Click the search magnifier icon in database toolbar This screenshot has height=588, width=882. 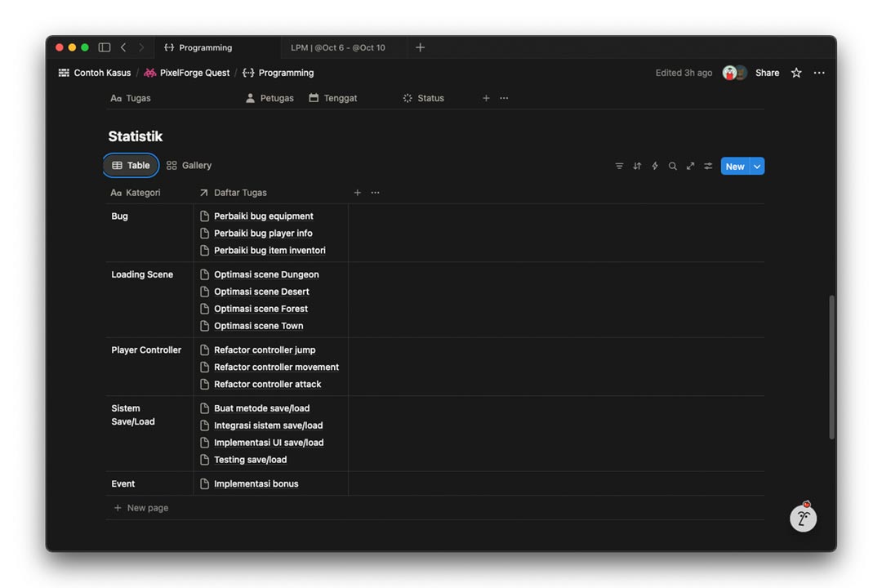[x=673, y=166]
